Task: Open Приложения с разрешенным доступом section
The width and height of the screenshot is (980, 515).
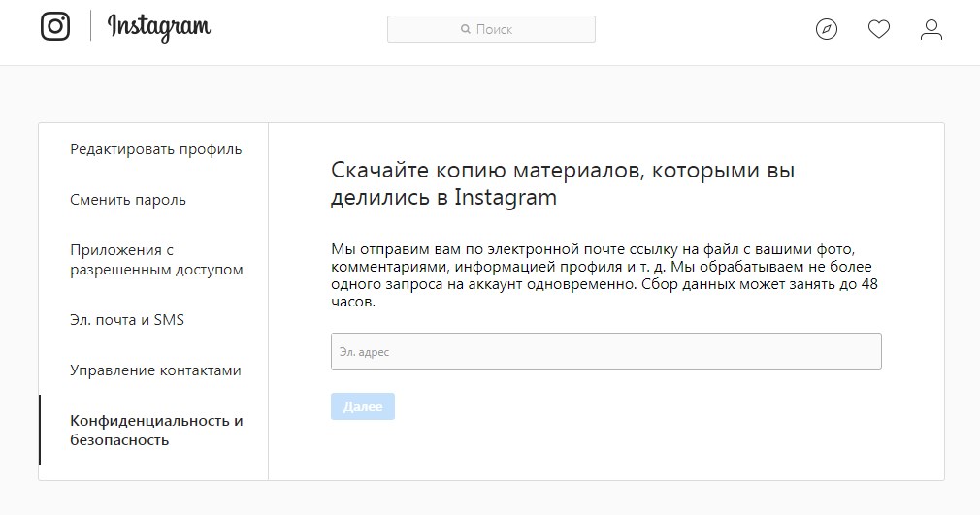Action: point(156,260)
